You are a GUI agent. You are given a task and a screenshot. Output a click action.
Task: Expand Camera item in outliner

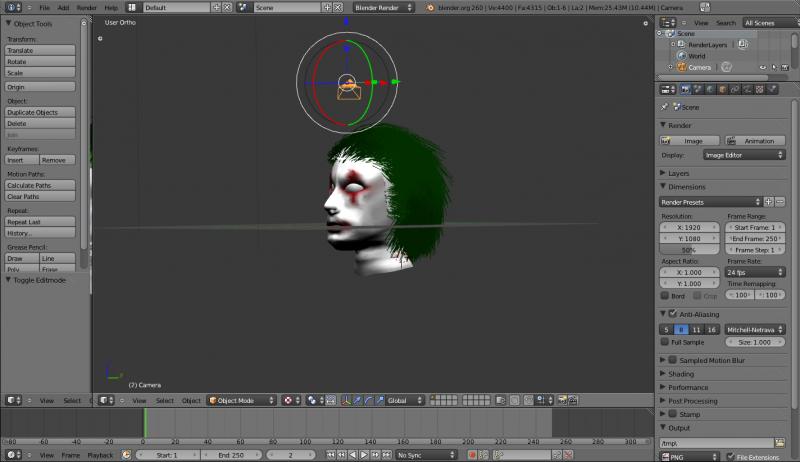pyautogui.click(x=670, y=67)
